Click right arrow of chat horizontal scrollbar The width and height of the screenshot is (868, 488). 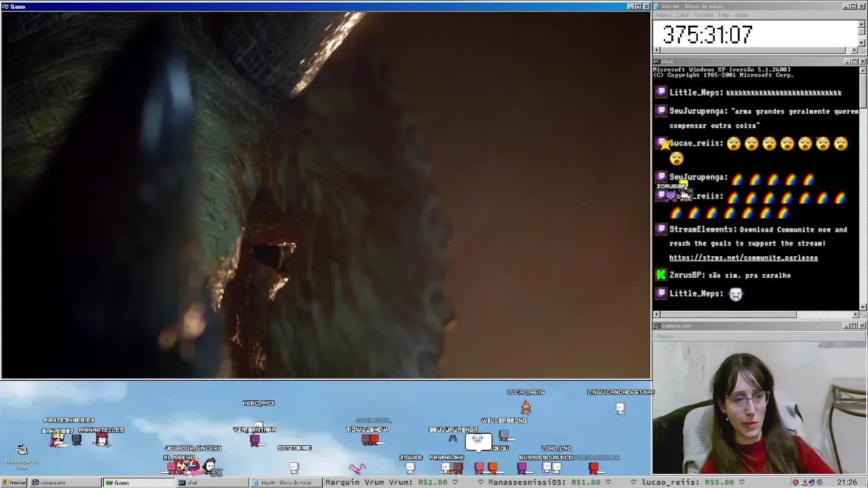tap(854, 314)
